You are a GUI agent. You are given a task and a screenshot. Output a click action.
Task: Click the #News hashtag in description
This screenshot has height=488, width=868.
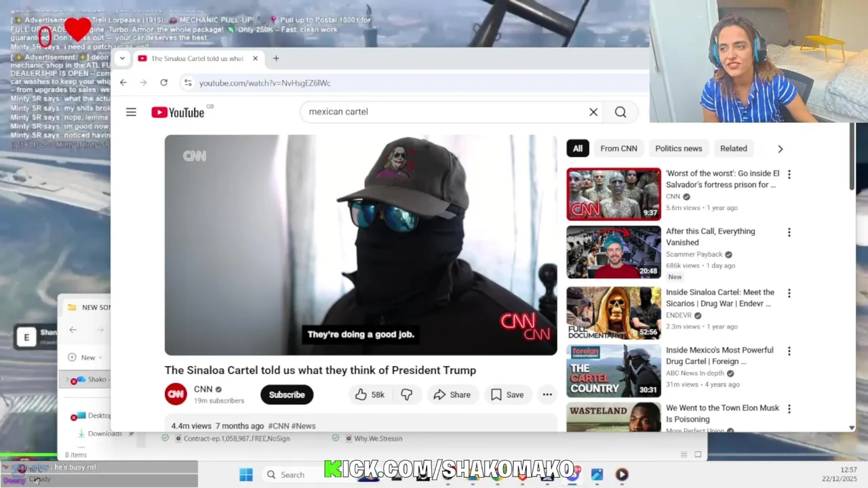point(303,426)
